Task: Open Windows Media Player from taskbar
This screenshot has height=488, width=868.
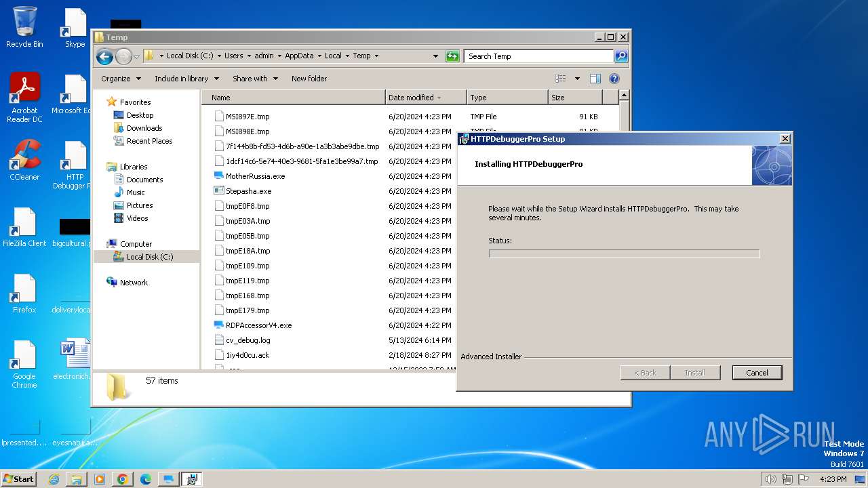Action: point(100,479)
